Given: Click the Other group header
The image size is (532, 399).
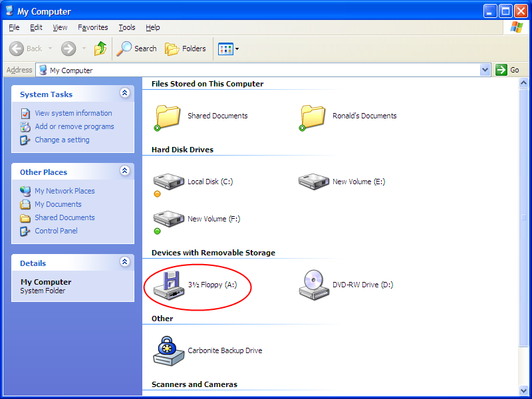Looking at the screenshot, I should click(162, 319).
